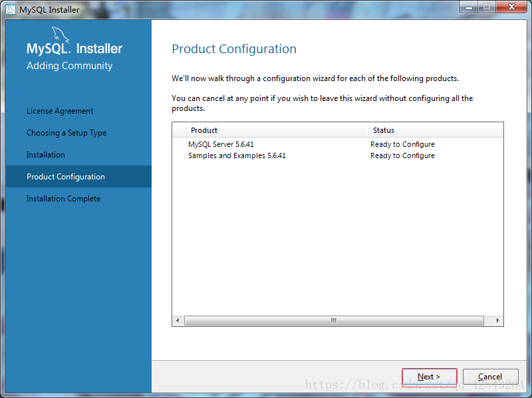
Task: Click status of Samples and Examples row
Action: coord(402,155)
